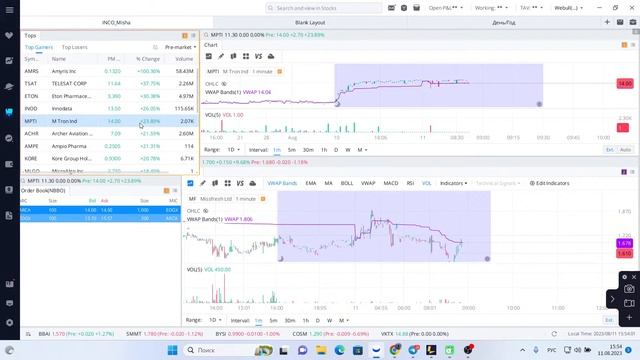Image resolution: width=640 pixels, height=360 pixels.
Task: Open candlestick chart type on MF chart
Action: [x=215, y=183]
